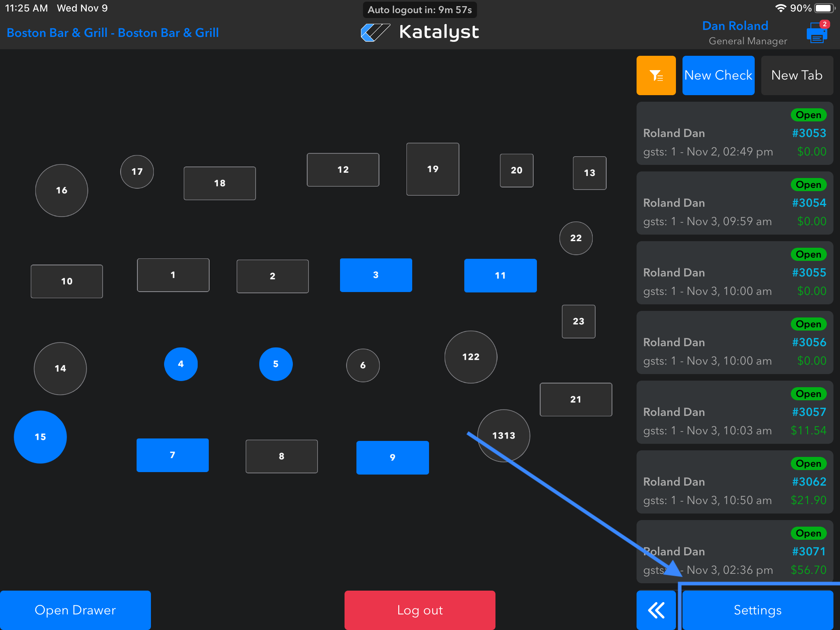Select round table 122
The height and width of the screenshot is (630, 840).
click(x=470, y=357)
